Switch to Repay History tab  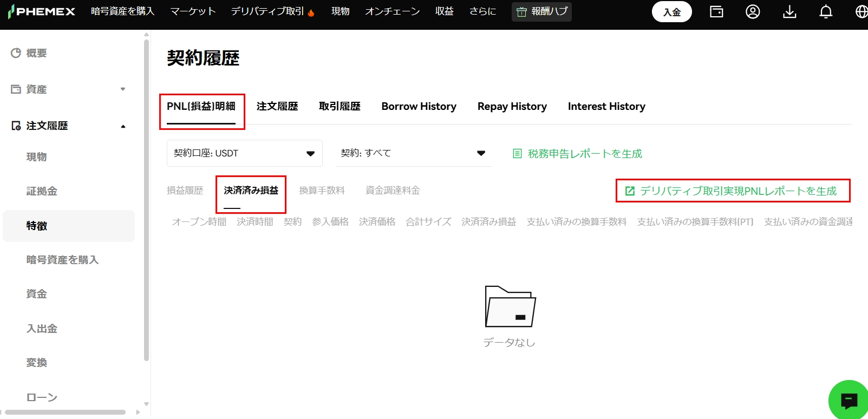click(x=512, y=107)
